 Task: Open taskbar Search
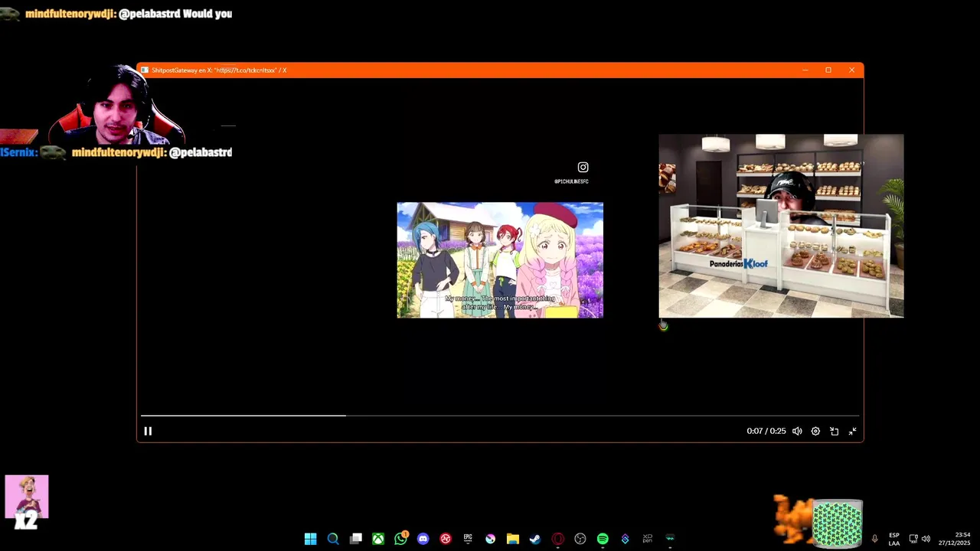(x=333, y=539)
